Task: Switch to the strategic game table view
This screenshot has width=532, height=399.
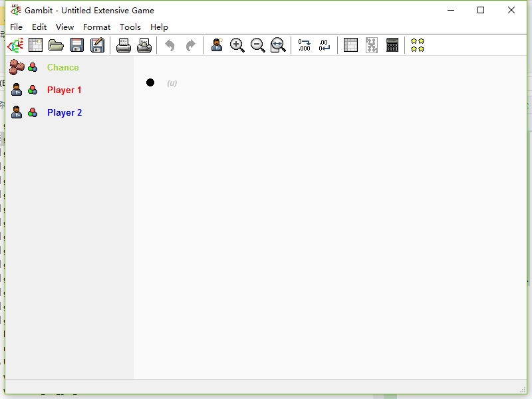Action: 350,45
